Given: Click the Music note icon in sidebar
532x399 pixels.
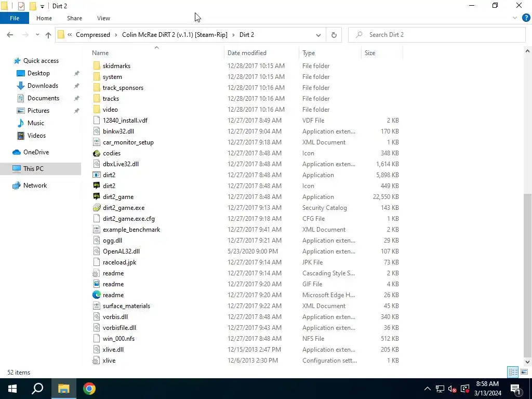Looking at the screenshot, I should [21, 123].
